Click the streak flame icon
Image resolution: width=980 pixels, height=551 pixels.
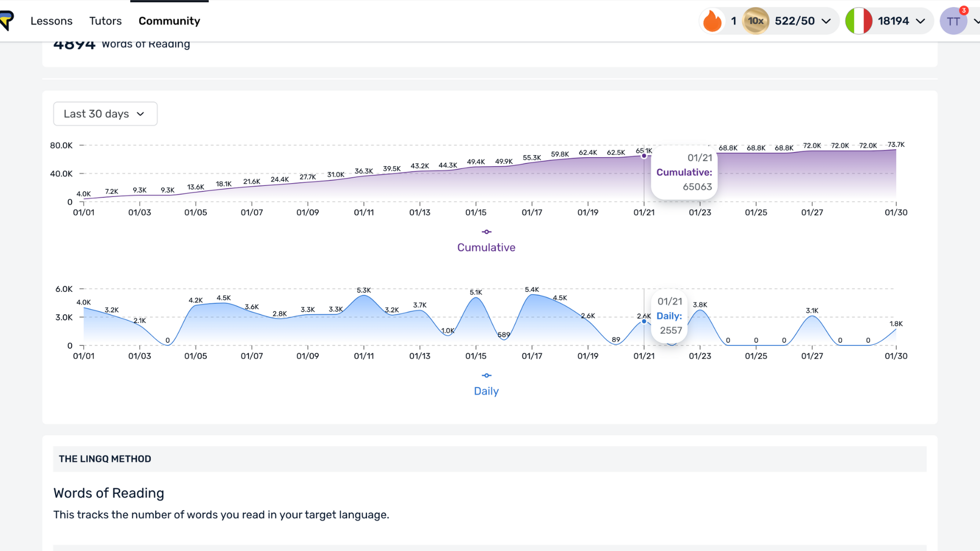tap(713, 21)
